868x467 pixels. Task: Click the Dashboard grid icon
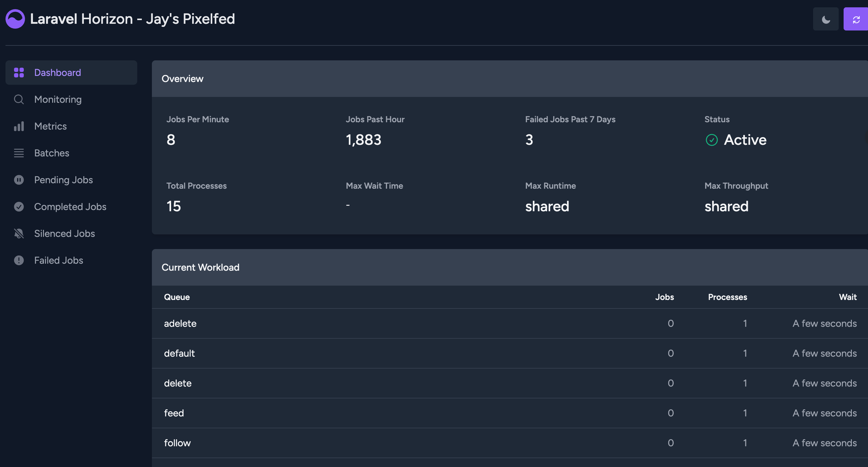tap(19, 72)
